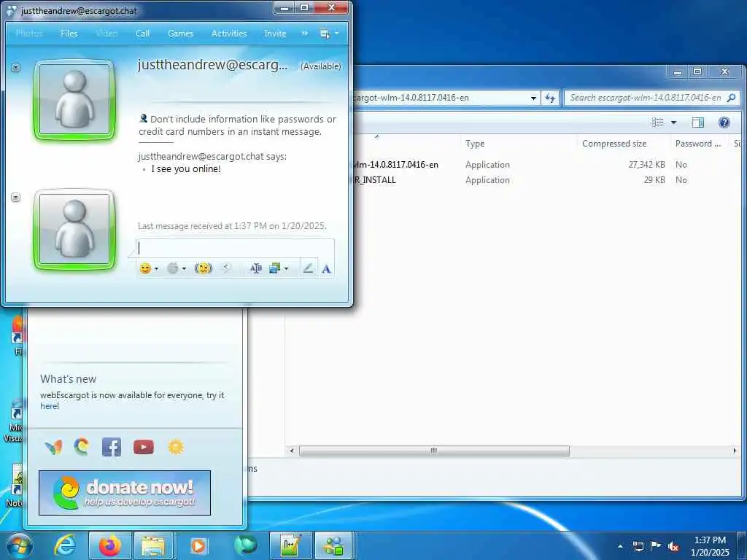The height and width of the screenshot is (560, 747).
Task: Expand emoticon dropdown arrow
Action: pos(156,269)
